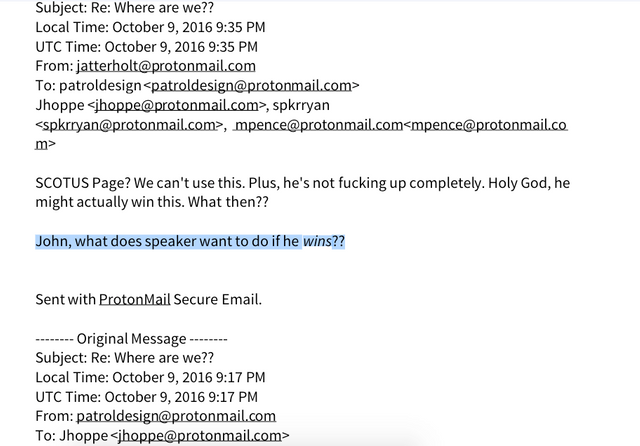Viewport: 640px width, 446px height.
Task: Click the ProtonMail link in signature
Action: click(x=134, y=300)
